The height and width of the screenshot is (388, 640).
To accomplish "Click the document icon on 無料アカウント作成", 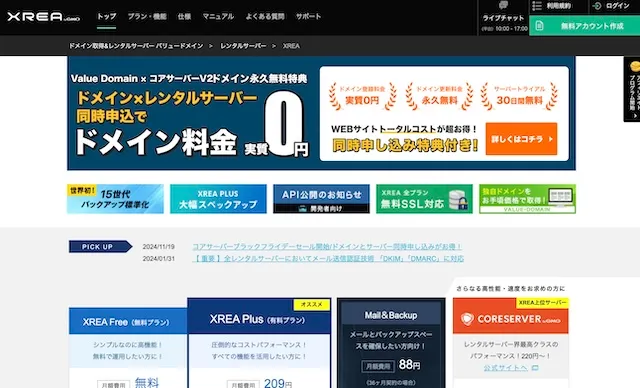I will (539, 26).
